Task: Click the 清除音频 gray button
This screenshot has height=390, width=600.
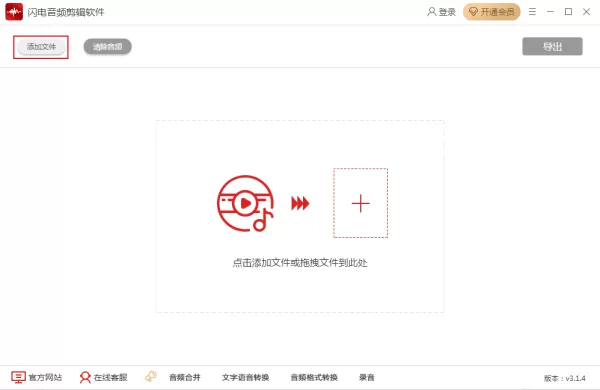Action: point(108,47)
